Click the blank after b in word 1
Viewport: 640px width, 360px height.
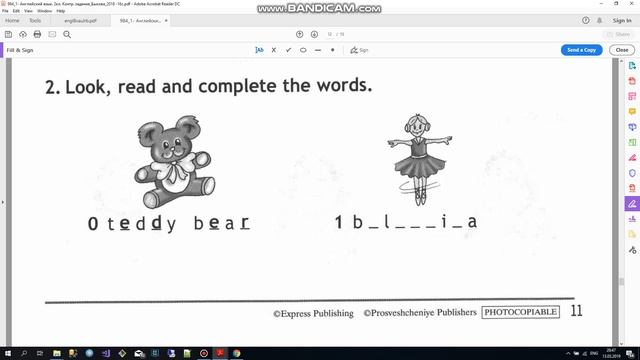tap(374, 227)
